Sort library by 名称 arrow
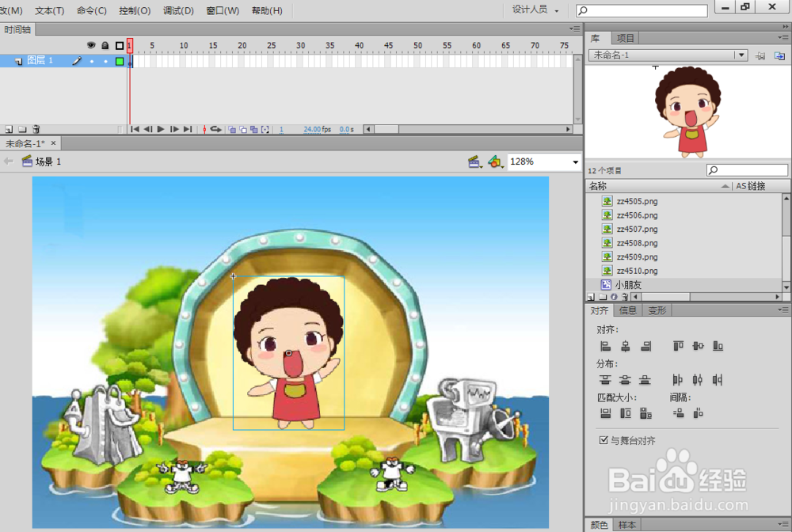Viewport: 792px width, 532px height. [725, 186]
